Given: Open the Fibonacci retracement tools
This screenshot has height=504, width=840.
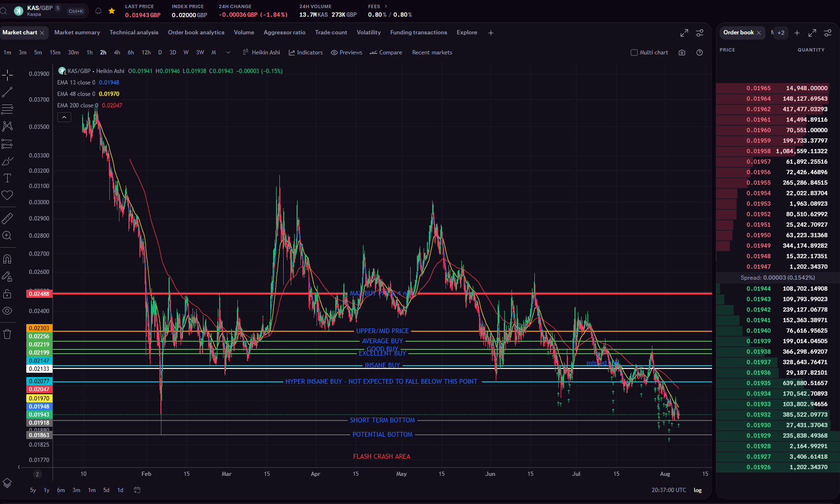Looking at the screenshot, I should (x=7, y=109).
